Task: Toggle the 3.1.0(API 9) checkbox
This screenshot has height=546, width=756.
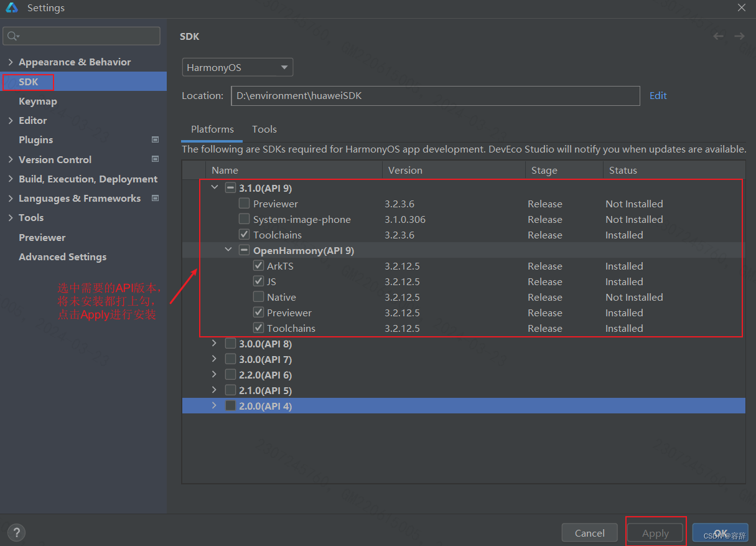Action: 230,188
